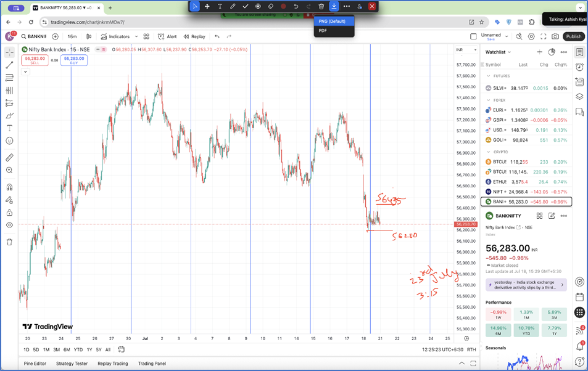Open the INR currency dropdown
This screenshot has width=588, height=371.
pyautogui.click(x=466, y=50)
